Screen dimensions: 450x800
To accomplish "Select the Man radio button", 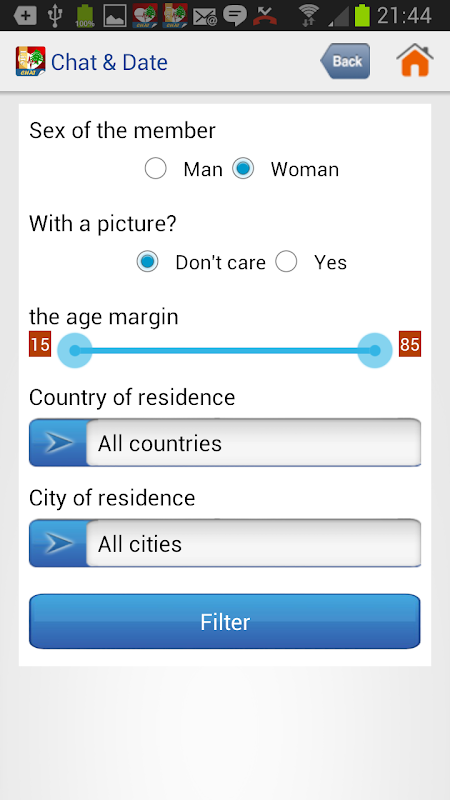I will 156,169.
